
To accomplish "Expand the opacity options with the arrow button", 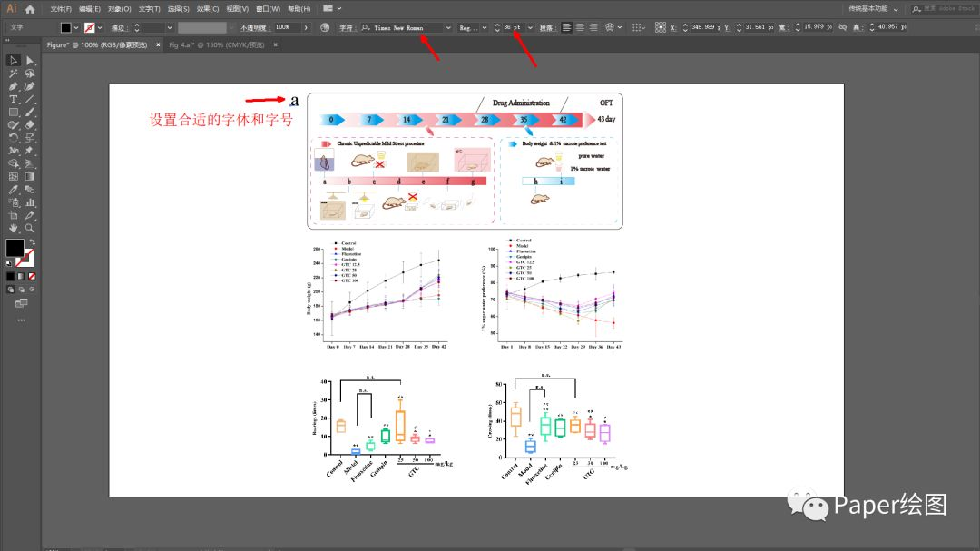I will point(304,27).
